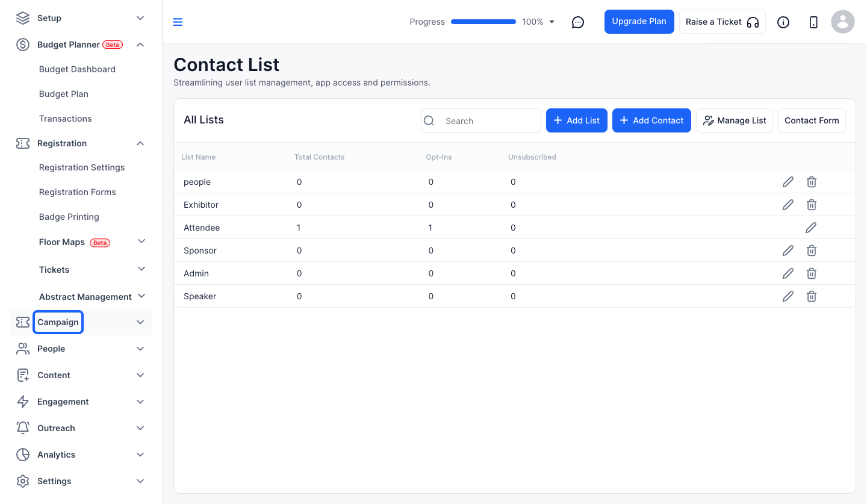
Task: Click the Opt-Ins column header
Action: click(x=439, y=157)
